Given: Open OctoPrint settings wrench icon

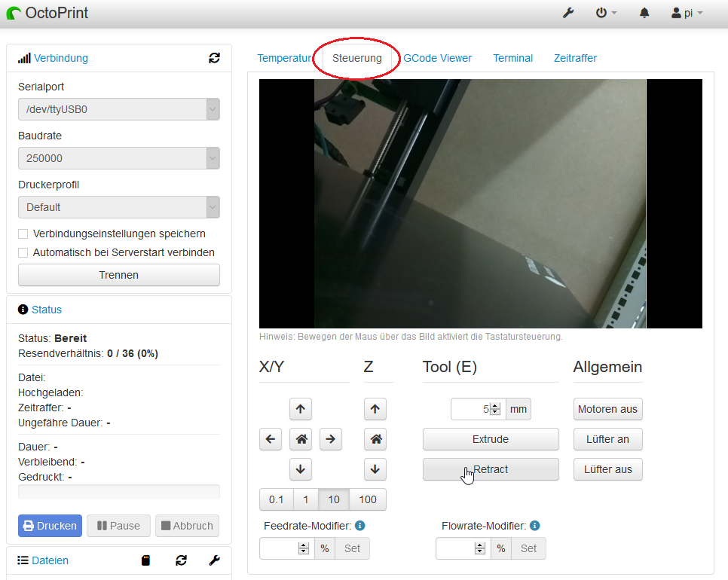Looking at the screenshot, I should [568, 13].
